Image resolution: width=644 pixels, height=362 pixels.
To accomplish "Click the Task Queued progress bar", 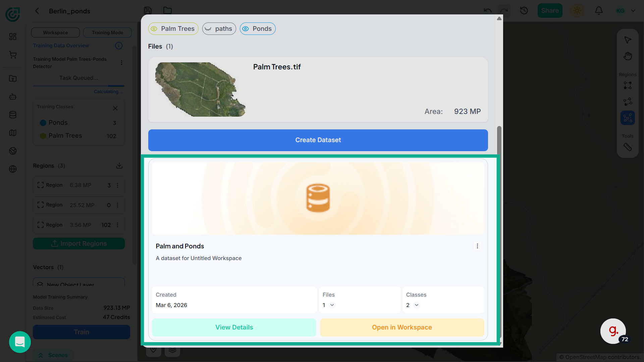I will [x=78, y=86].
